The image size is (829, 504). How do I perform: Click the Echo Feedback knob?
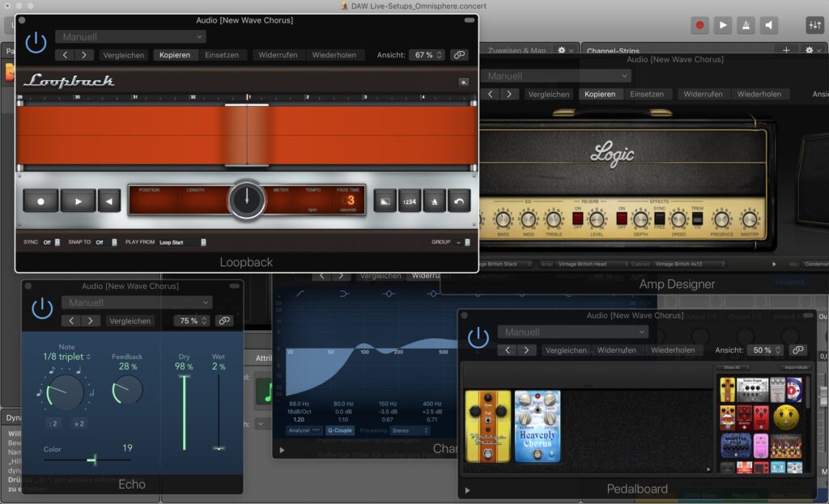127,390
